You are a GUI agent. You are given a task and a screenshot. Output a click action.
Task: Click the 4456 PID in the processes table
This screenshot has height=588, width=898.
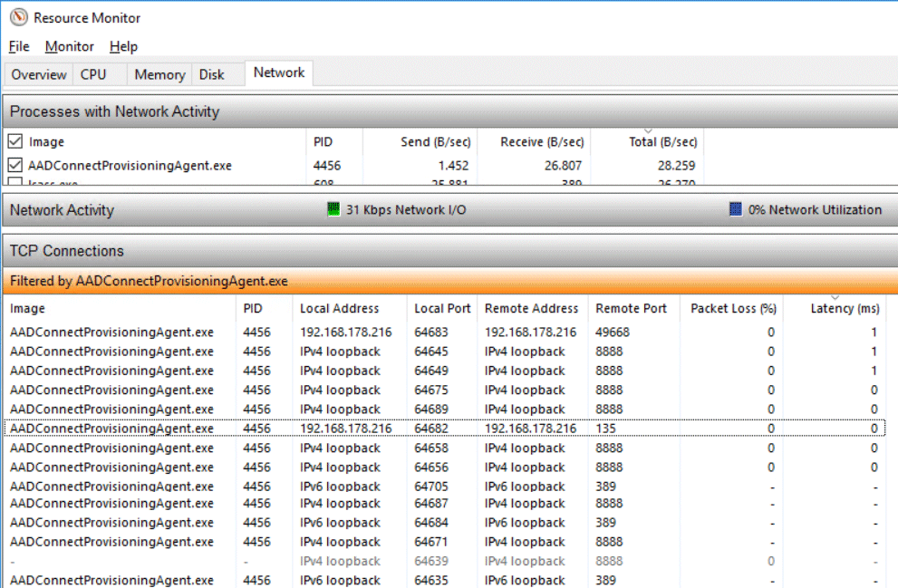pyautogui.click(x=327, y=166)
